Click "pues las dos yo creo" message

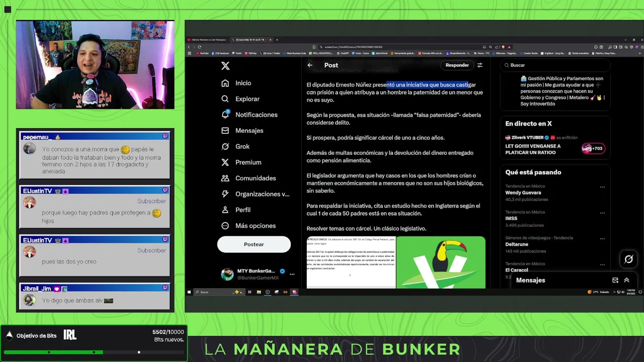click(x=69, y=261)
